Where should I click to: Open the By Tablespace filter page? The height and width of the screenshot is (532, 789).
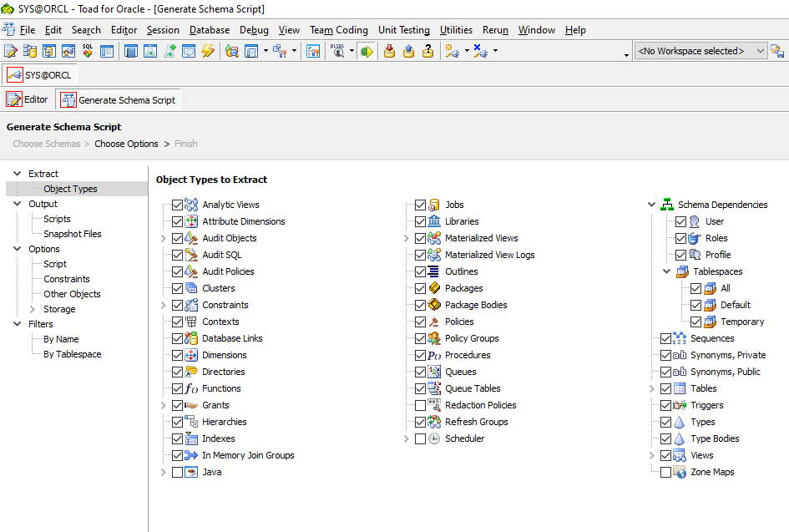click(73, 354)
